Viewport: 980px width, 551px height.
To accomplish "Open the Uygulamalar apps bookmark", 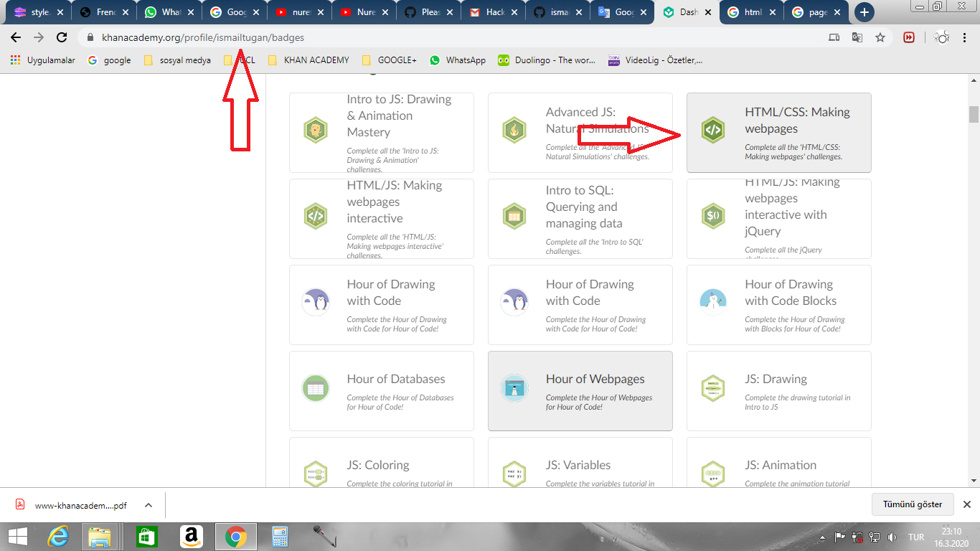I will [42, 60].
